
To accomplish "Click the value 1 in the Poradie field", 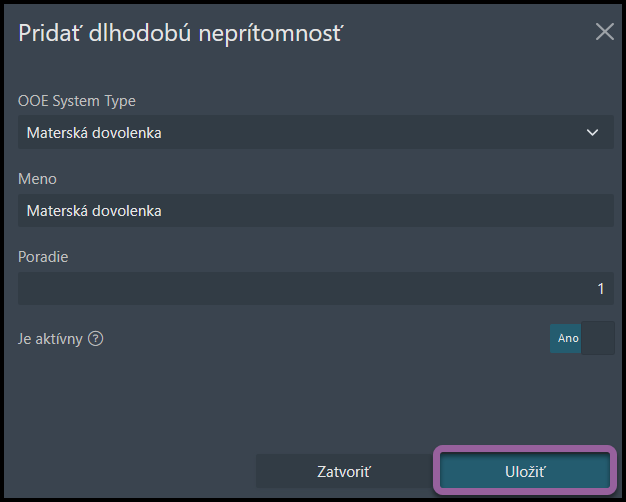I will [600, 288].
